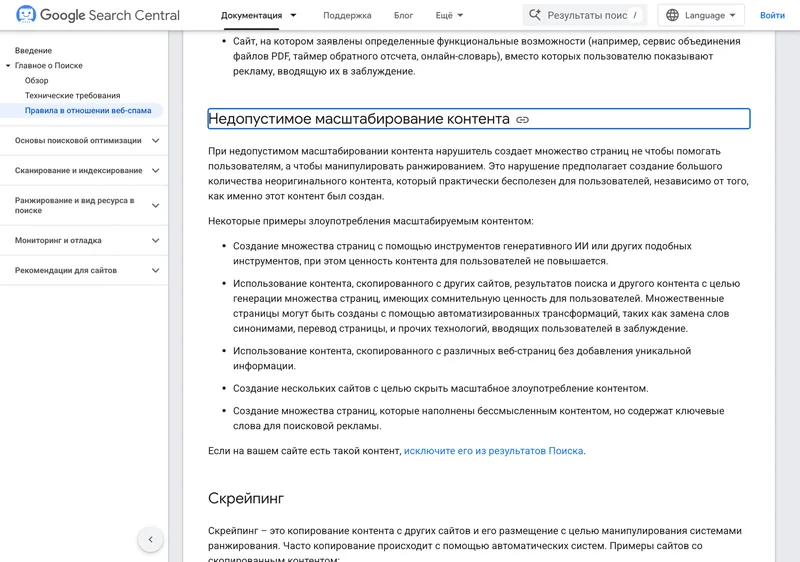Image resolution: width=800 pixels, height=562 pixels.
Task: Open Технические требования in the sidebar
Action: click(72, 95)
